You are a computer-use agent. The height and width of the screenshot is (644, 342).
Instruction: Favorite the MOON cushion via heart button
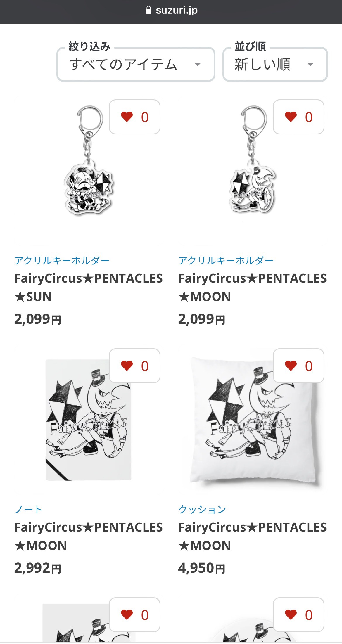tap(298, 366)
